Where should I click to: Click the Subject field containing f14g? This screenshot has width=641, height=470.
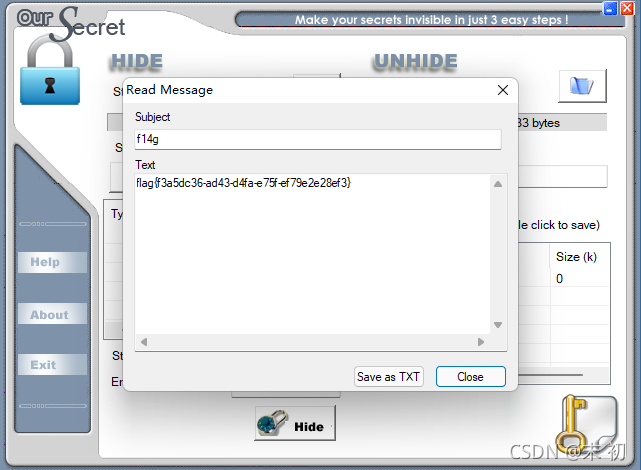(x=318, y=140)
